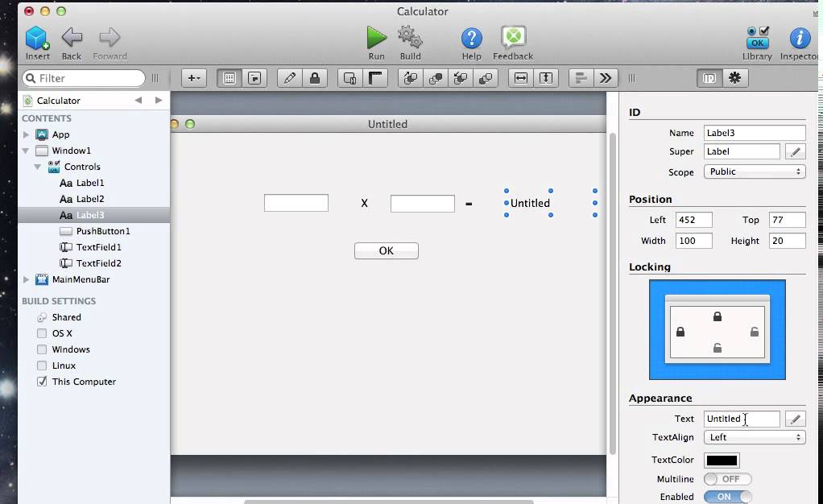Toggle the top lock in Locking

718,316
